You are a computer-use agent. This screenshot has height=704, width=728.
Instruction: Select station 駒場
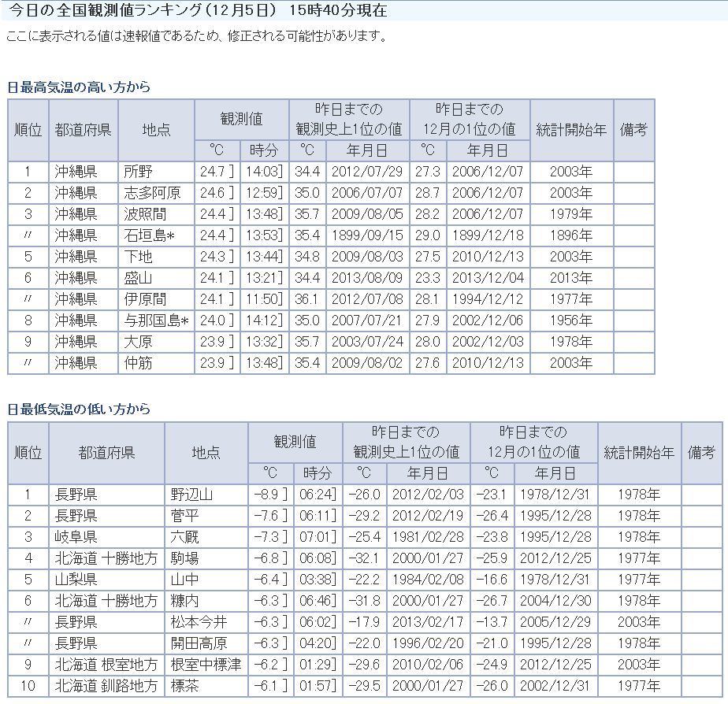184,558
